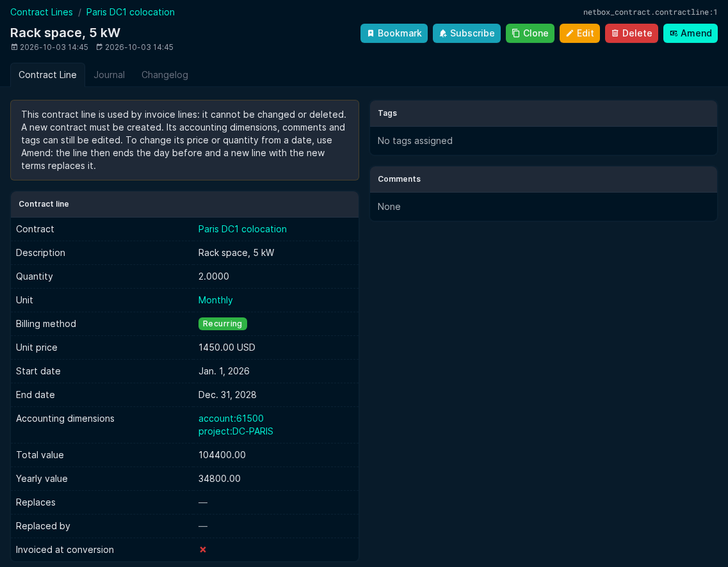Click the red Delete button

631,33
